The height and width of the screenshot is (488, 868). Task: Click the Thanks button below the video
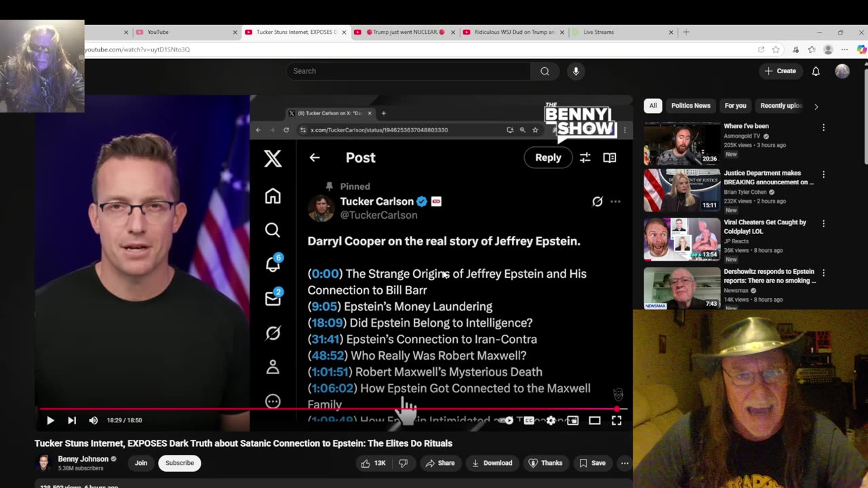point(546,463)
